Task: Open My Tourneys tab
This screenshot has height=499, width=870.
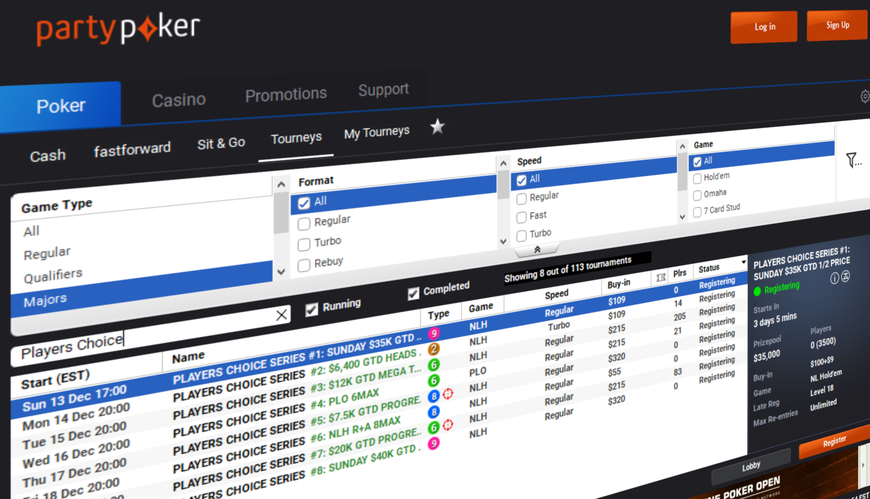Action: point(376,133)
